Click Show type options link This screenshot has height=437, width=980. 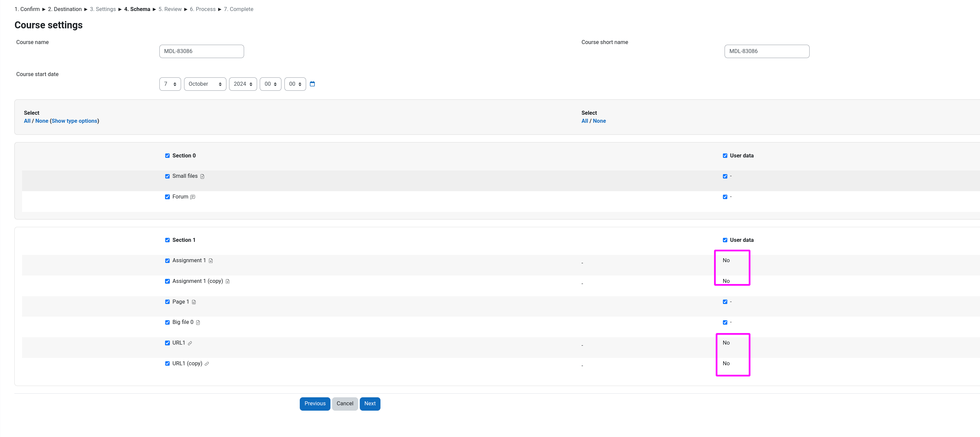75,121
